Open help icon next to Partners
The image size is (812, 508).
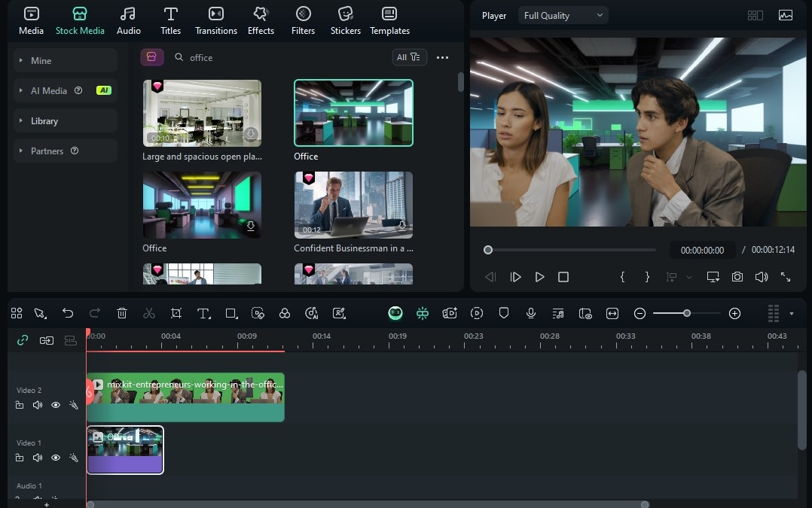click(75, 151)
